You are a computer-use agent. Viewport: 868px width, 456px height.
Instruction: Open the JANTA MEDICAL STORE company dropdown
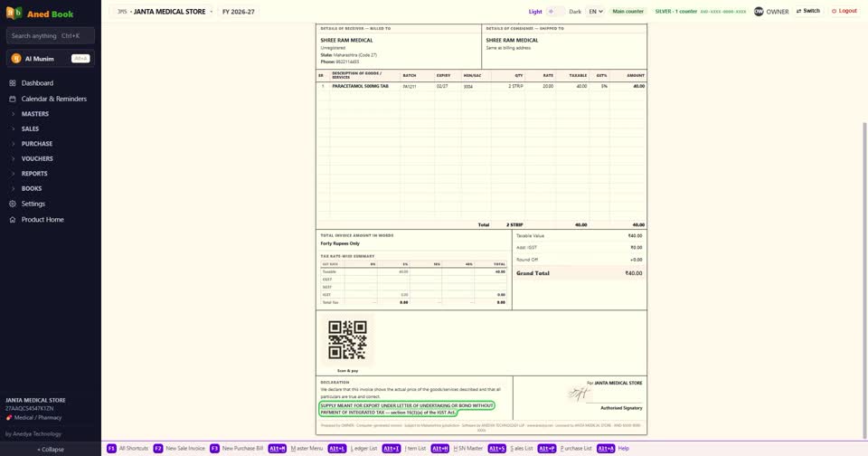161,11
